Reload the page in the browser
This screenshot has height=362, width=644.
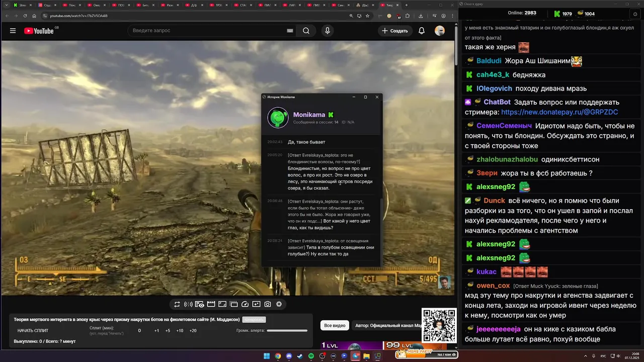[25, 16]
